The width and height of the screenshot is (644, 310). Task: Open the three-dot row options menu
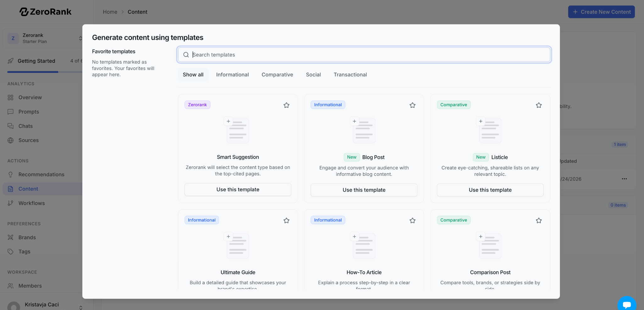coord(624,179)
